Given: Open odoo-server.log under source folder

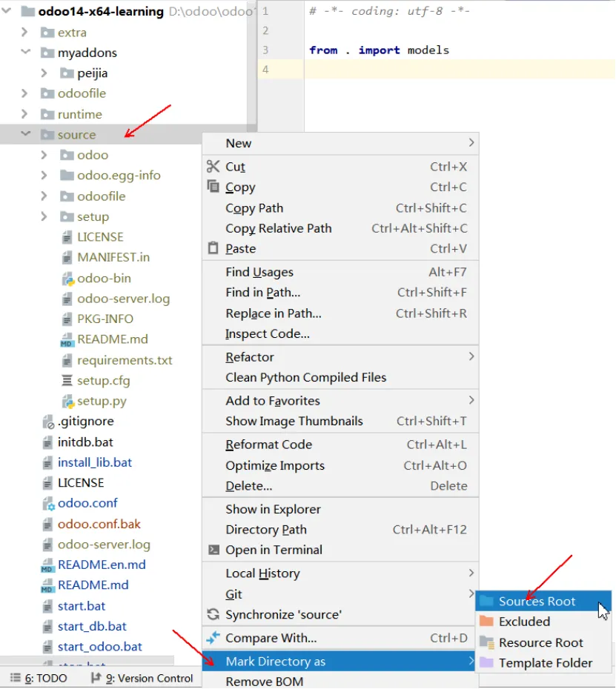Looking at the screenshot, I should 124,299.
